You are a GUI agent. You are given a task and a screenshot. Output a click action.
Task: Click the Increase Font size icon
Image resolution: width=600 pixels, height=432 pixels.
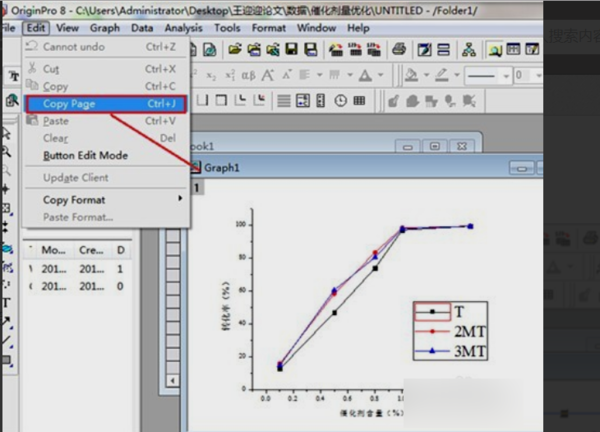(x=267, y=75)
